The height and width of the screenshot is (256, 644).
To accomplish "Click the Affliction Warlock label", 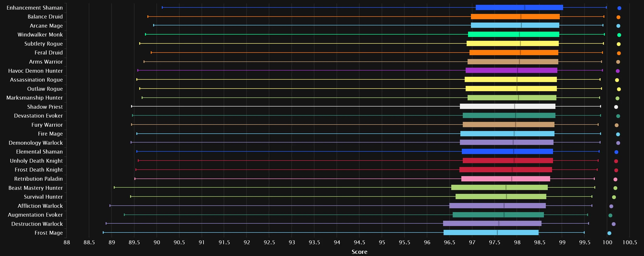I will [x=40, y=206].
